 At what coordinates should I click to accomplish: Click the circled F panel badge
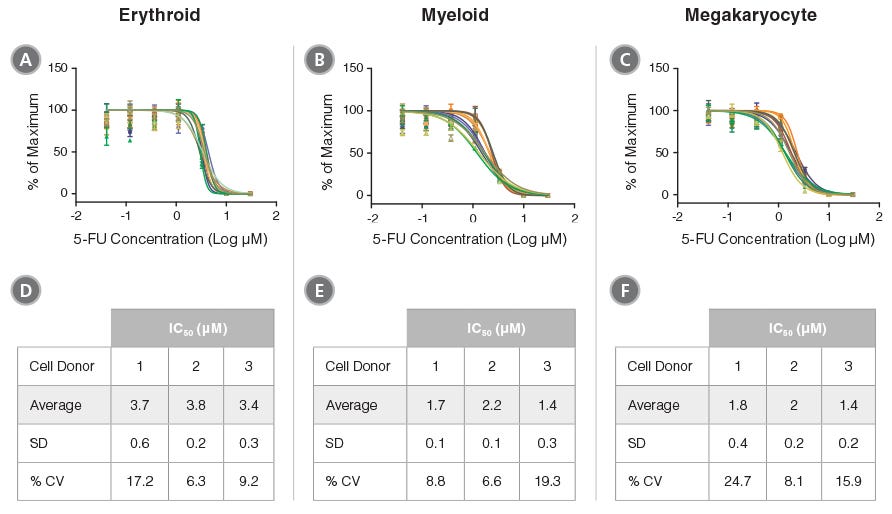tap(626, 290)
